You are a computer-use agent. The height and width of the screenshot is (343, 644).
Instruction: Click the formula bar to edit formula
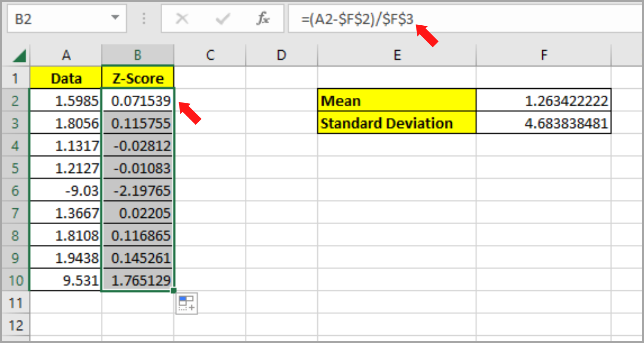pyautogui.click(x=386, y=18)
